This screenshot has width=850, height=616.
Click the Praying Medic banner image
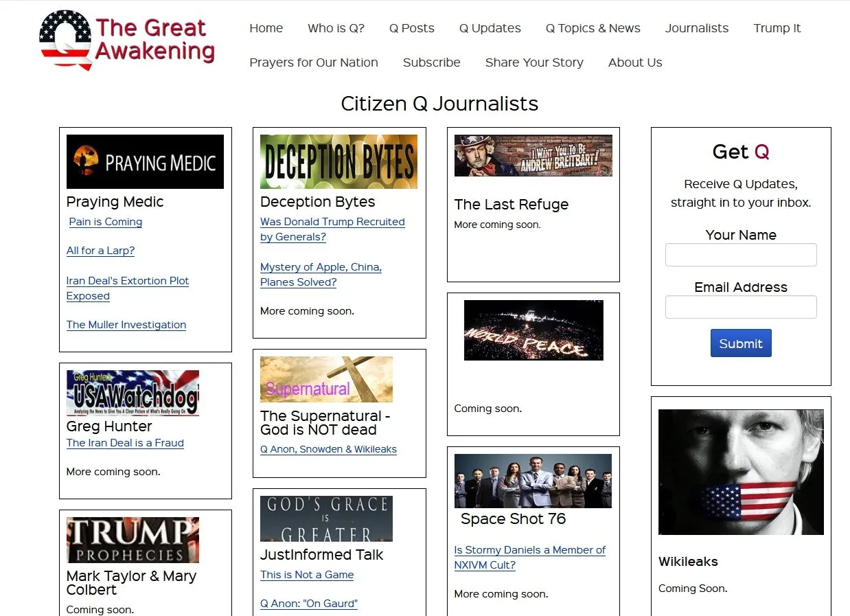[145, 161]
